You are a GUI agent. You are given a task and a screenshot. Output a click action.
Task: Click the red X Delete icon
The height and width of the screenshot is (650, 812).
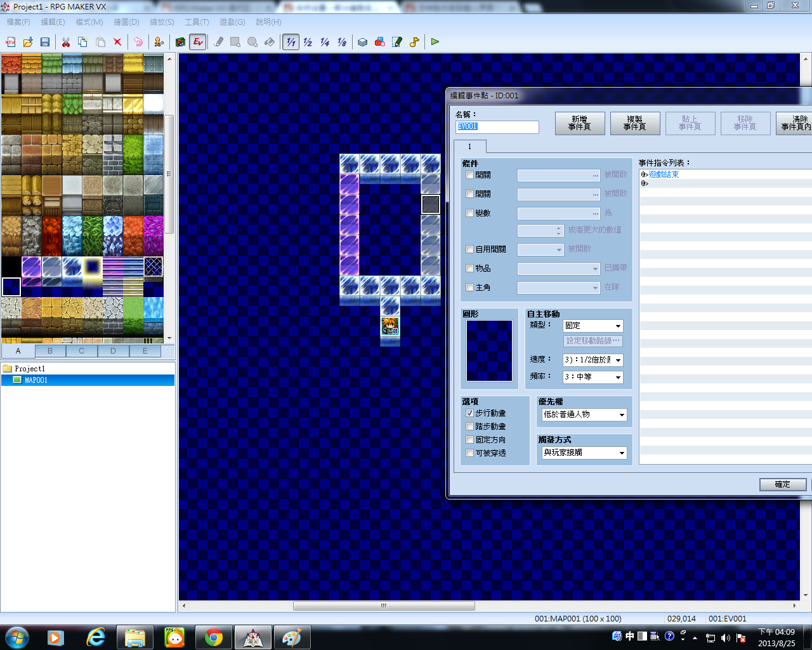[x=117, y=42]
